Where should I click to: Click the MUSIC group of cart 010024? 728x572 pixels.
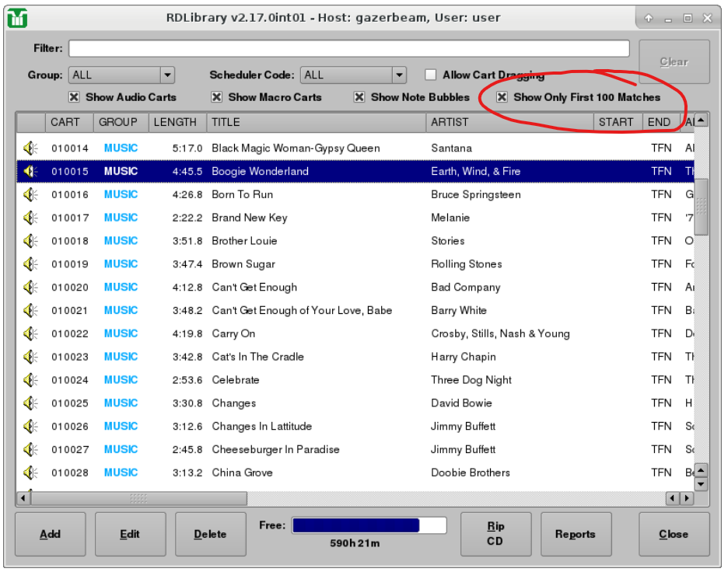pyautogui.click(x=121, y=380)
